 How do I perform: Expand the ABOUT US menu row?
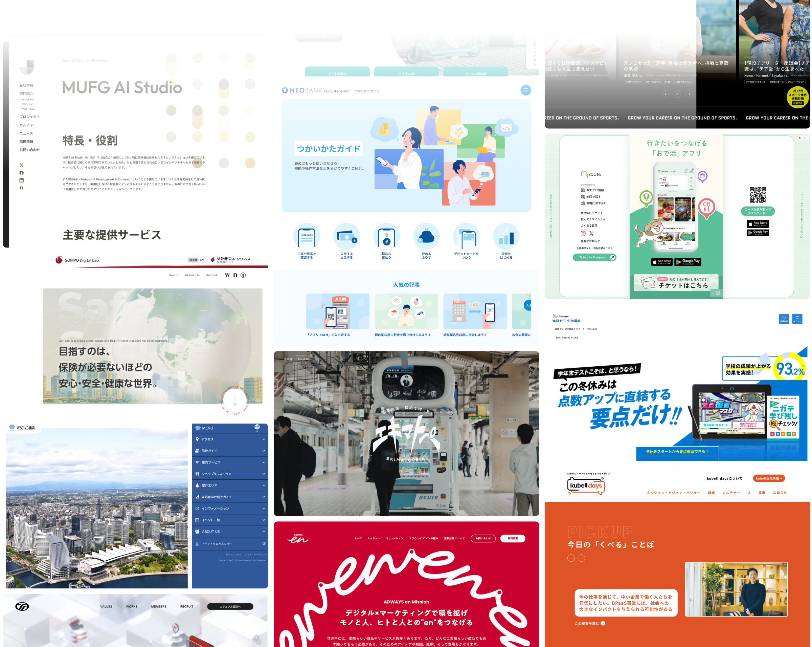point(230,532)
